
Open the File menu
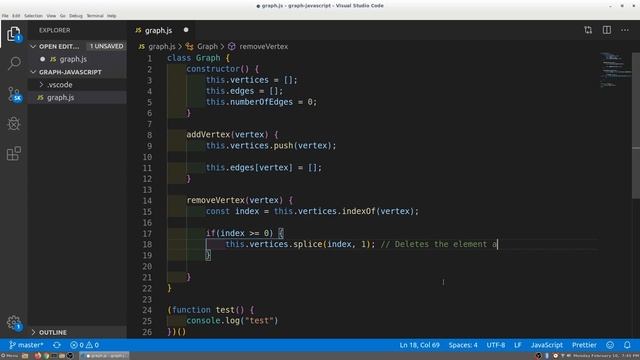(x=5, y=16)
